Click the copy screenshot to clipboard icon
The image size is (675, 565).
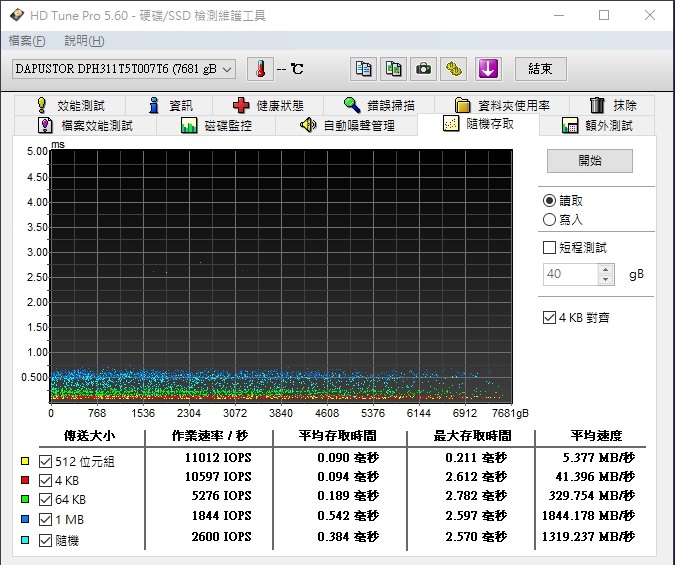coord(393,69)
